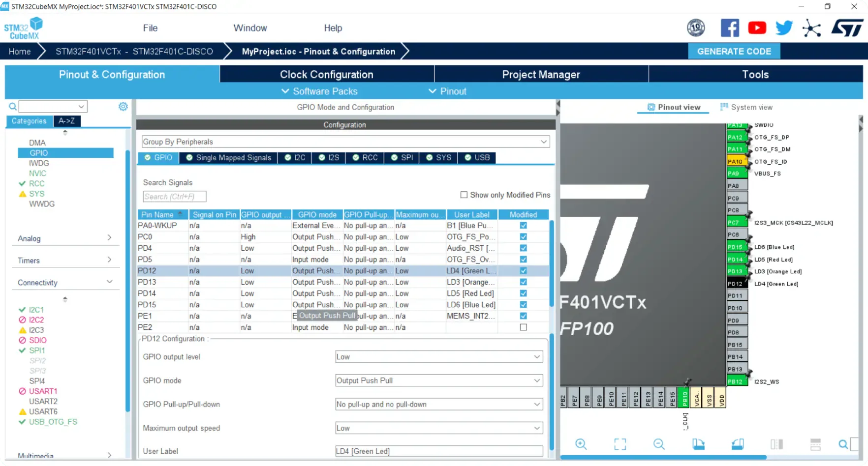Fit the chip pinout to window
This screenshot has height=466, width=868.
click(x=620, y=444)
